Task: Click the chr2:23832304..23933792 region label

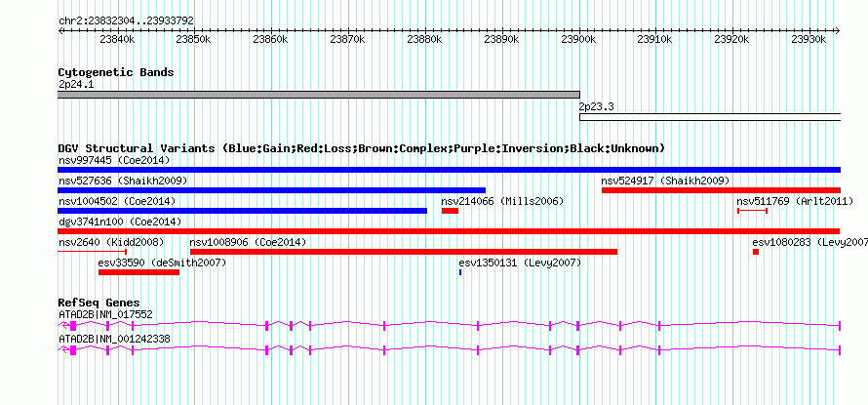Action: [x=126, y=21]
